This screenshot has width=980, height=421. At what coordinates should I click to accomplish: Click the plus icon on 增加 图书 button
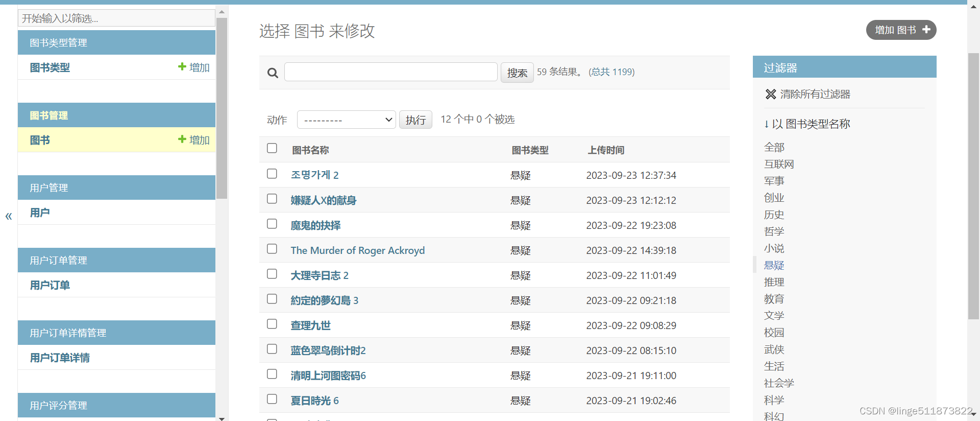926,30
